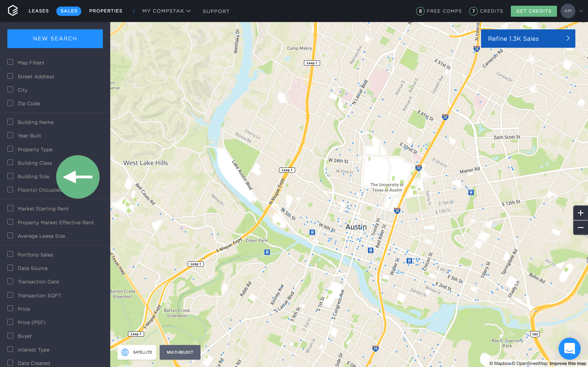Enable the Transaction Date checkbox
The height and width of the screenshot is (367, 588).
tap(10, 281)
